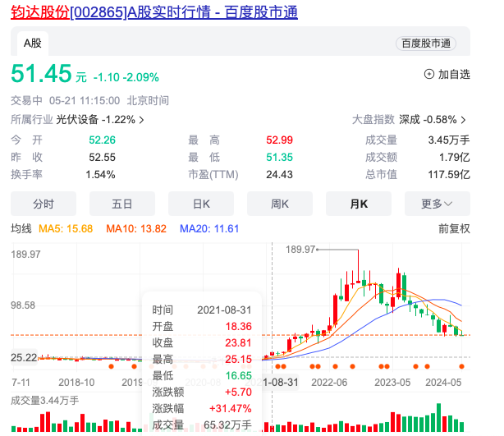
Task: Click the MA5 moving average label
Action: click(x=66, y=228)
